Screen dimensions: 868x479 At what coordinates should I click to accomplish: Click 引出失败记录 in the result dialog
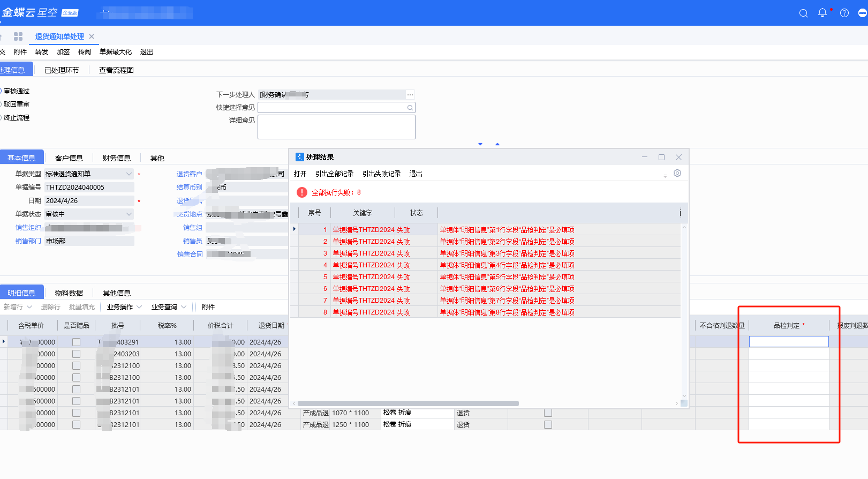pos(381,174)
